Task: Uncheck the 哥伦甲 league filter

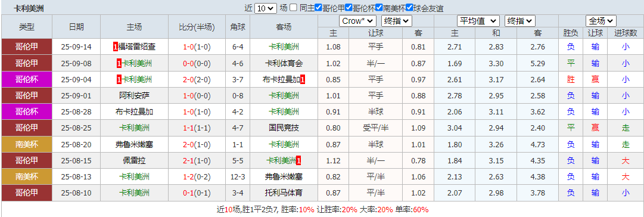Action: [x=318, y=7]
